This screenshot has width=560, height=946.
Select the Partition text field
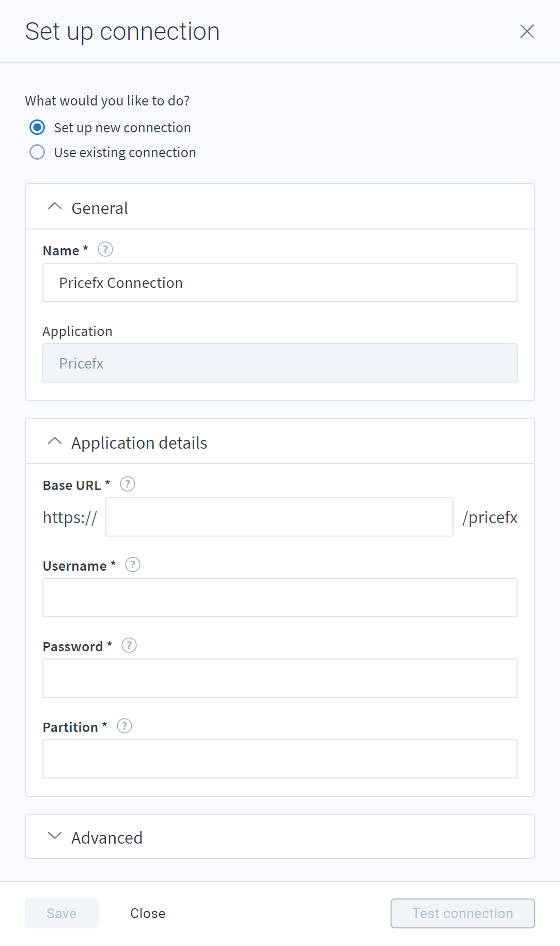click(280, 759)
